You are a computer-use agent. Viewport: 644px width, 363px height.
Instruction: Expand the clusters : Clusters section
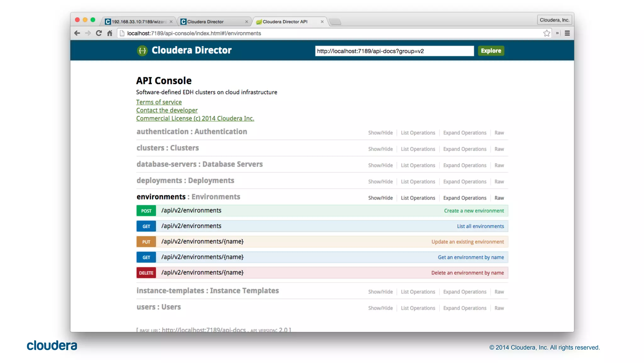(x=167, y=148)
